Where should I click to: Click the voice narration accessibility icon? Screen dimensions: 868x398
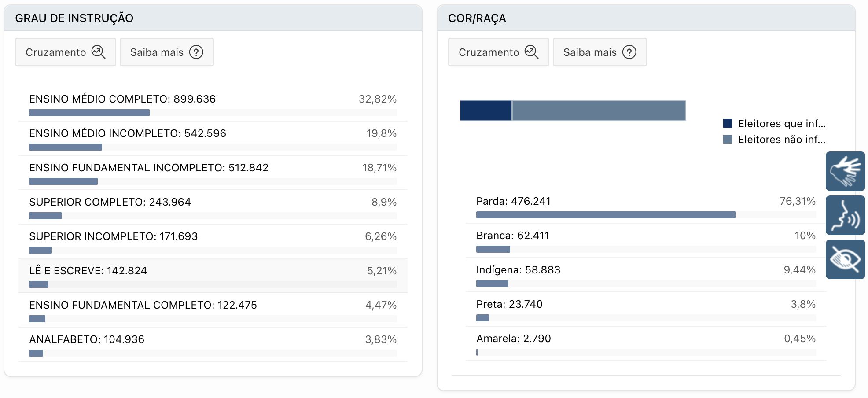(845, 215)
